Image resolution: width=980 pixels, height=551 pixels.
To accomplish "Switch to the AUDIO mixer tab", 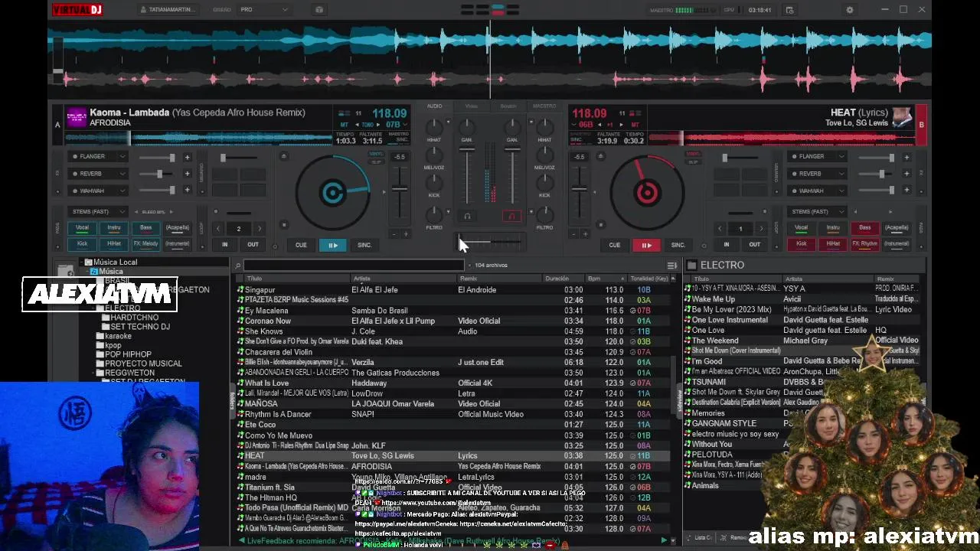I will pos(434,106).
